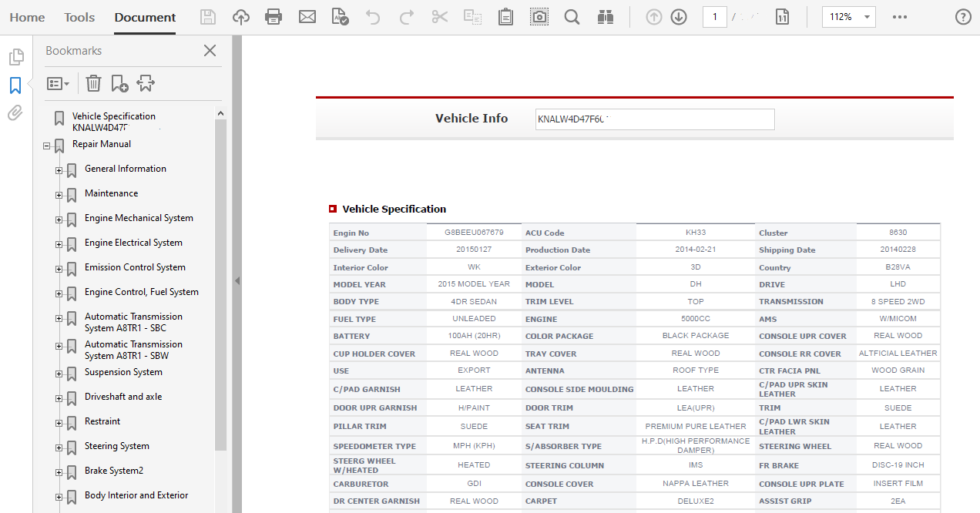Open the Help question mark
This screenshot has width=980, height=513.
point(963,17)
